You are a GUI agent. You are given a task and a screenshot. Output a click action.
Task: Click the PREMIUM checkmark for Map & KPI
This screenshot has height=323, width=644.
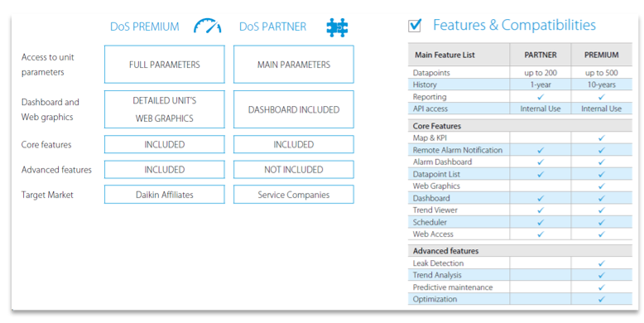601,138
